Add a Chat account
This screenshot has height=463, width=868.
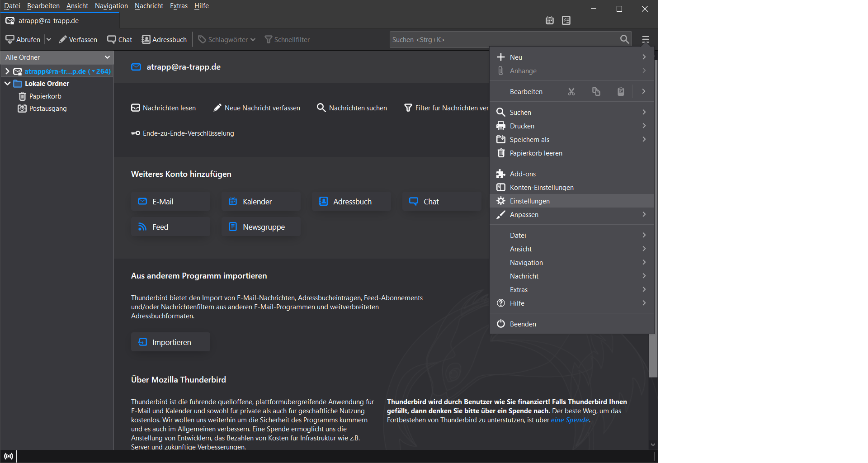point(442,201)
